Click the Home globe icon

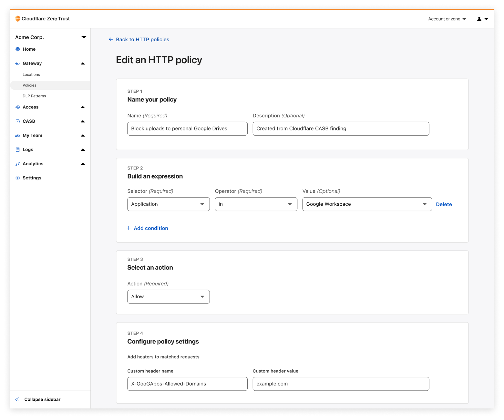click(18, 49)
